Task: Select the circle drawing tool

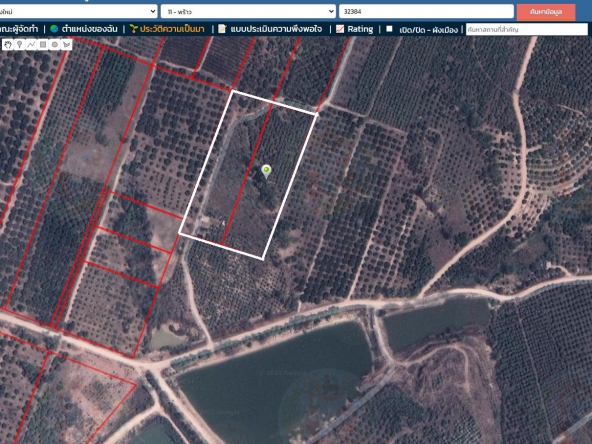Action: 55,45
